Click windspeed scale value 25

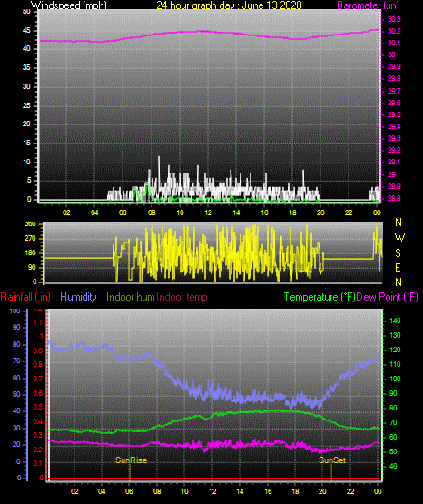coord(26,105)
